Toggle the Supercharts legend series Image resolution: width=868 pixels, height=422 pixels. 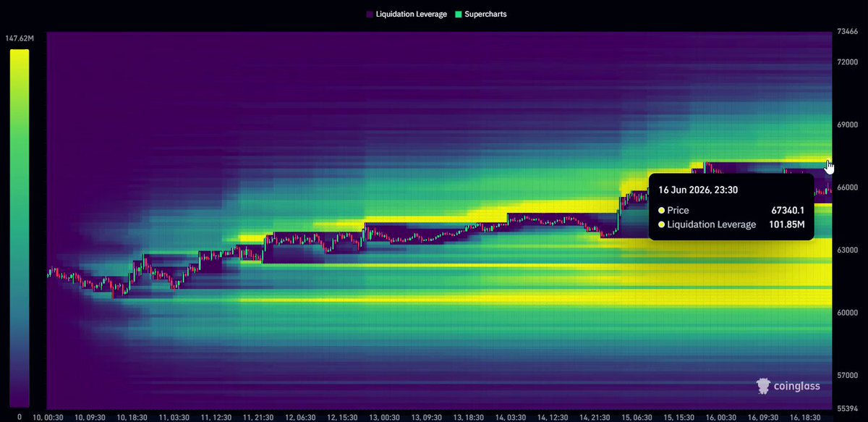click(x=480, y=14)
